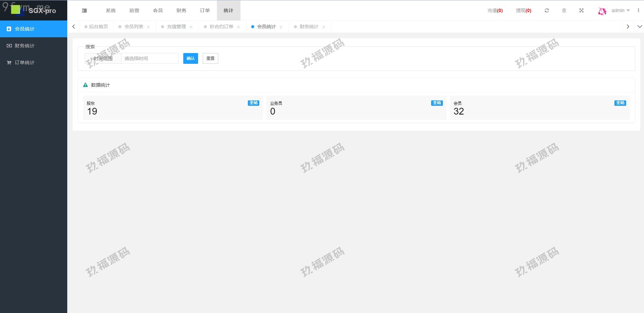Viewport: 644px width, 313px height.
Task: Close the 会员列表 tab
Action: click(148, 27)
